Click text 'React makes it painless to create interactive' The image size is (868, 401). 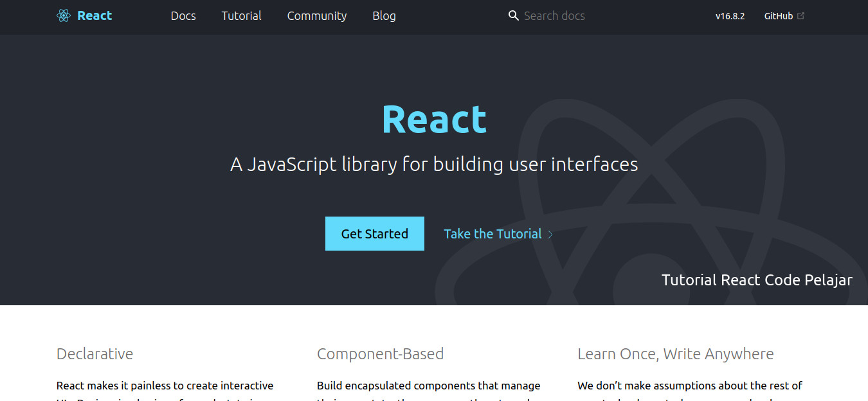point(165,386)
